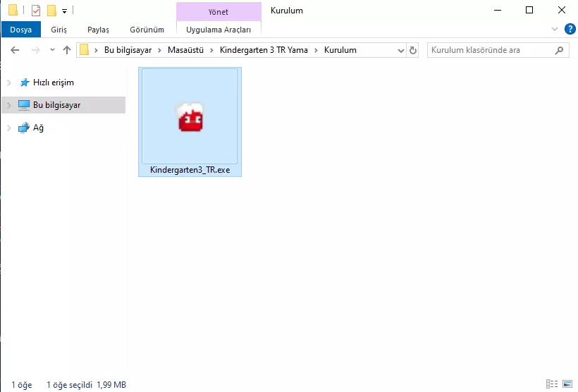Click the folder icon in address bar
This screenshot has width=578, height=392.
(x=85, y=50)
